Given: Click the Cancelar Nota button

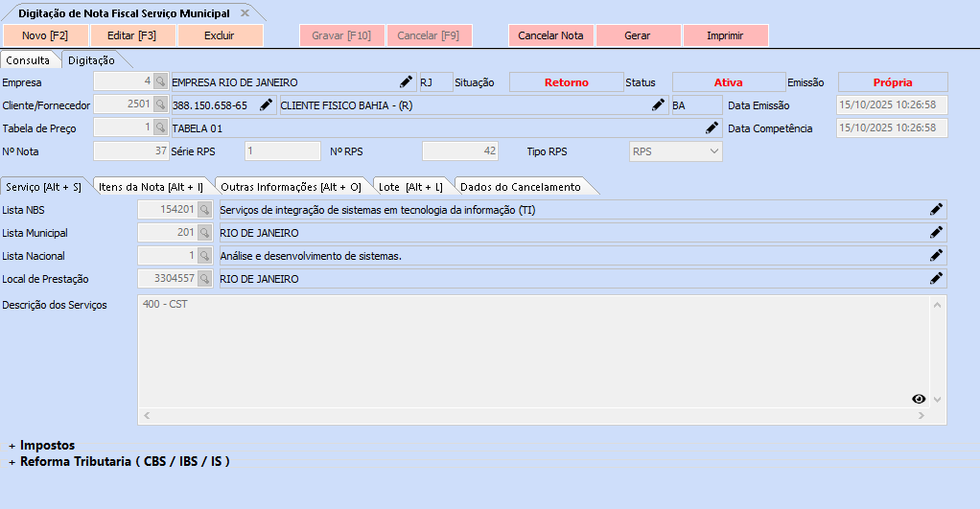Looking at the screenshot, I should pos(550,35).
